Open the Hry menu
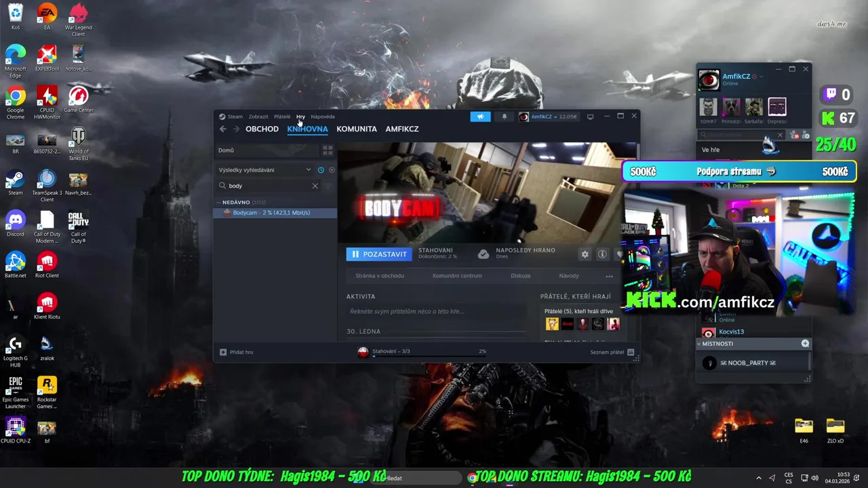The image size is (868, 488). point(300,117)
